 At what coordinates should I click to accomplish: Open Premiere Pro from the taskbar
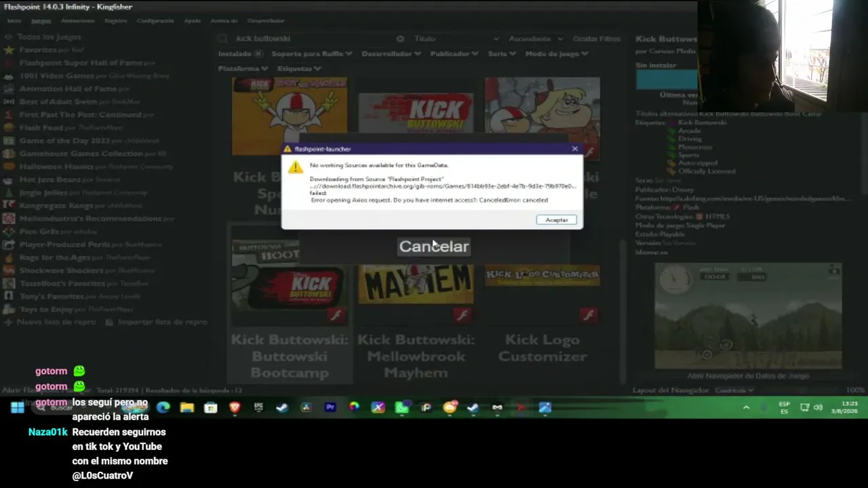click(x=330, y=407)
